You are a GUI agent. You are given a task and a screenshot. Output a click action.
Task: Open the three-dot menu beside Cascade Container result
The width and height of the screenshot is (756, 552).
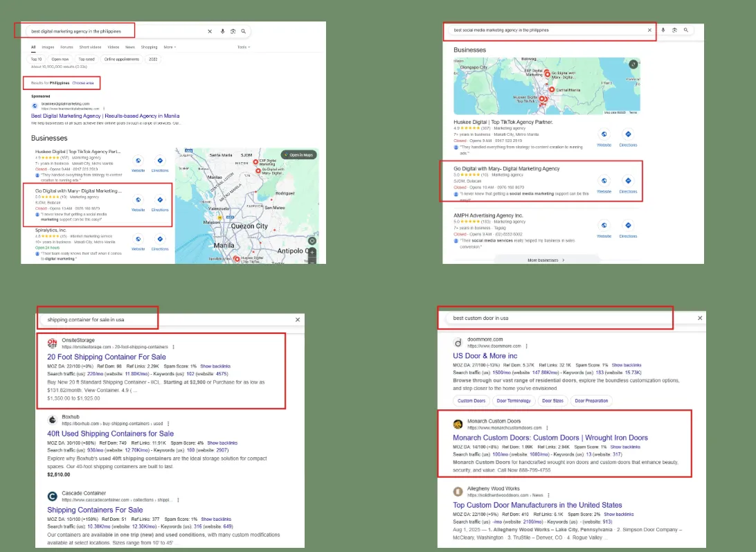pyautogui.click(x=178, y=500)
